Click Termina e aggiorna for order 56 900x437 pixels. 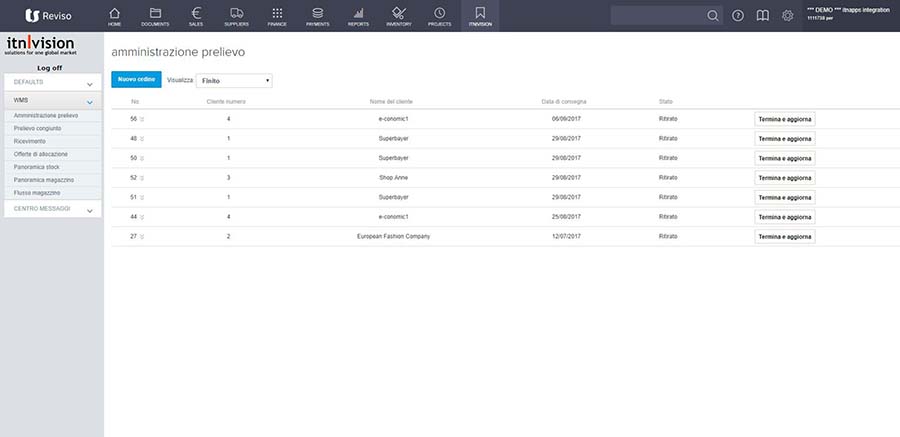785,119
